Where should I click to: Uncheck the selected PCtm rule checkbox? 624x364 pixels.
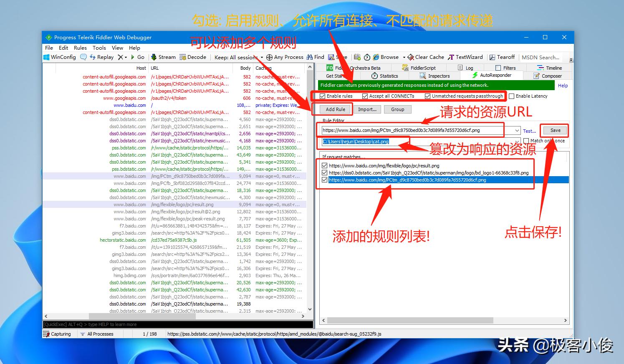tap(325, 180)
